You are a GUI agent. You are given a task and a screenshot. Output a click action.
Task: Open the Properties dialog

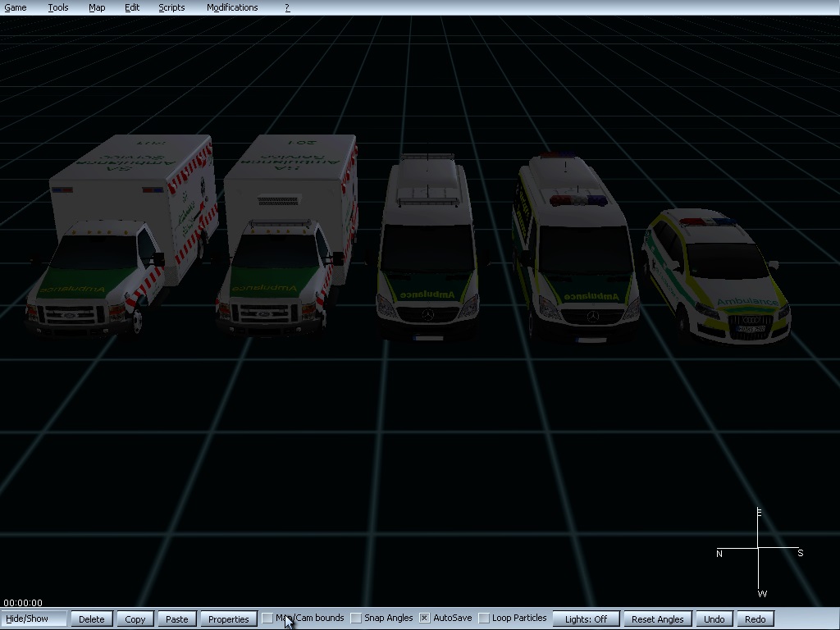tap(228, 619)
